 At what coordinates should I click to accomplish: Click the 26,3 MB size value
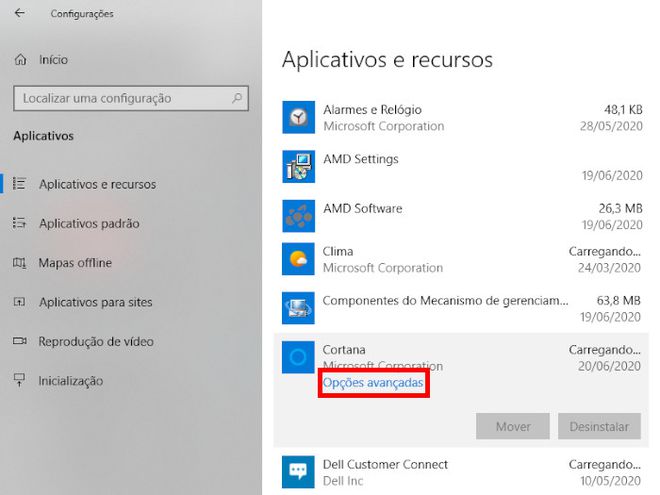point(620,208)
